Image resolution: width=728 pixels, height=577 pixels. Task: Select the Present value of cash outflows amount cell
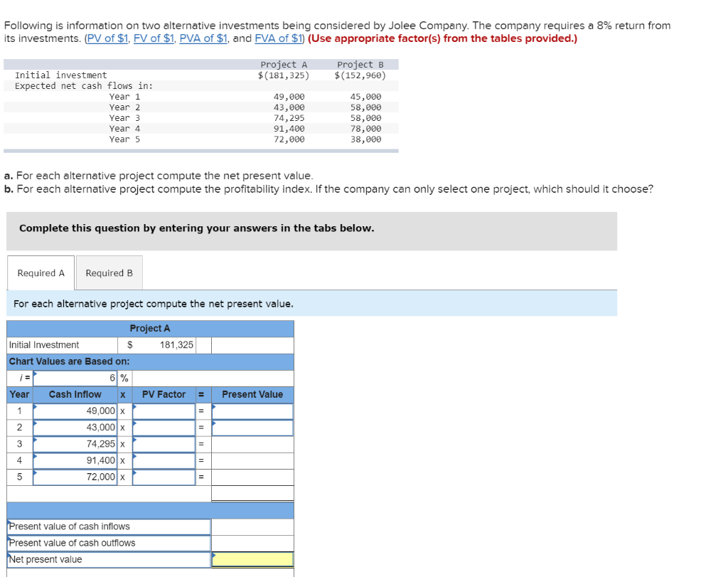pos(252,543)
